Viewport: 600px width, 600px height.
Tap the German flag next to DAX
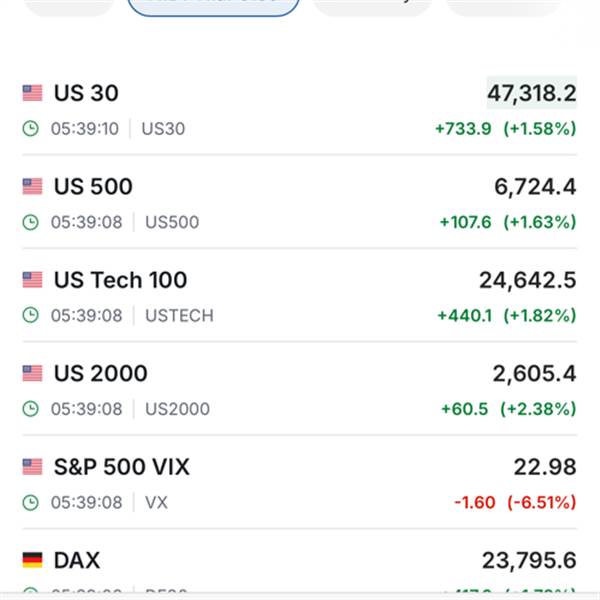click(32, 560)
